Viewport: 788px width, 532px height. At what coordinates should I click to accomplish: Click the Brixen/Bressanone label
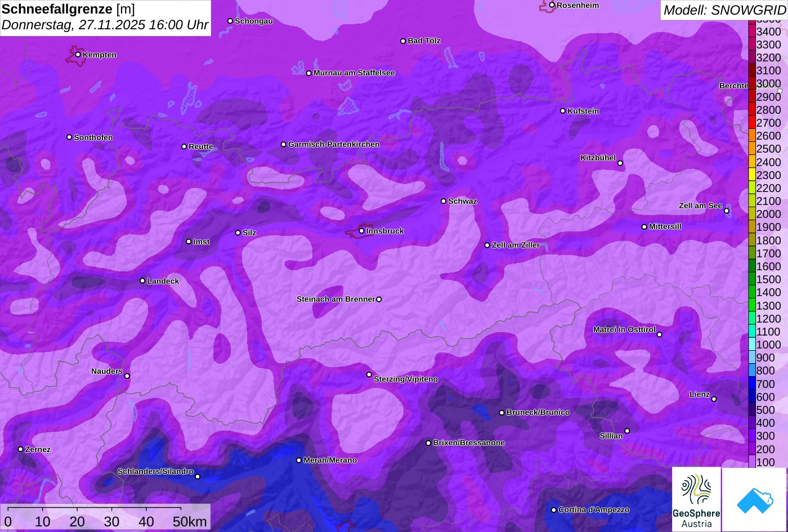point(469,443)
